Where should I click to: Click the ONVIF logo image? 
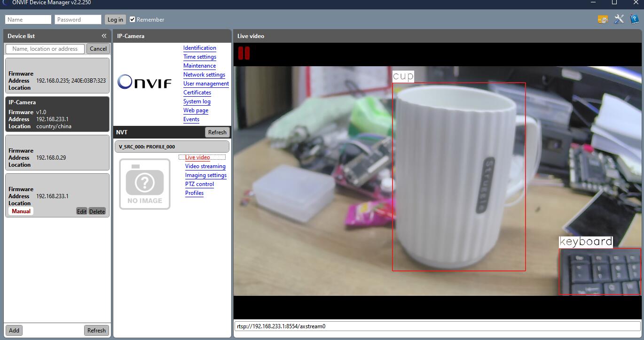coord(144,82)
